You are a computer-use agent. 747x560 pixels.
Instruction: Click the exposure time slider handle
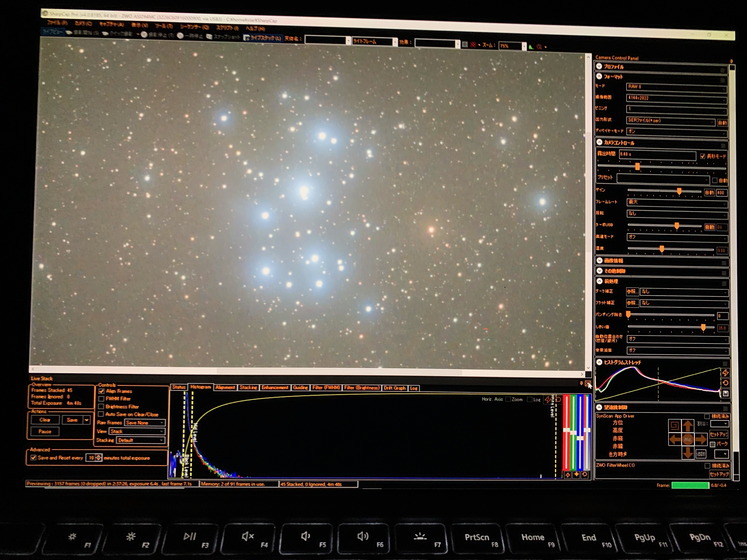click(637, 166)
